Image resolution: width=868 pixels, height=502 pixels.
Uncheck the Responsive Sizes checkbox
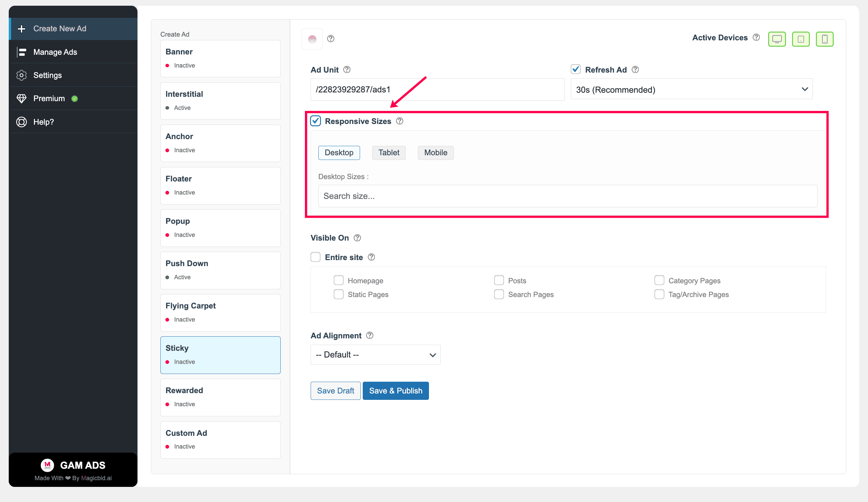[316, 121]
